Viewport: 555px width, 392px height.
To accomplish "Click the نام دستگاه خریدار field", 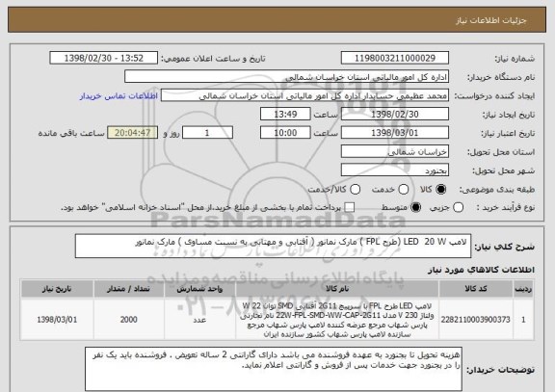I will (287, 77).
